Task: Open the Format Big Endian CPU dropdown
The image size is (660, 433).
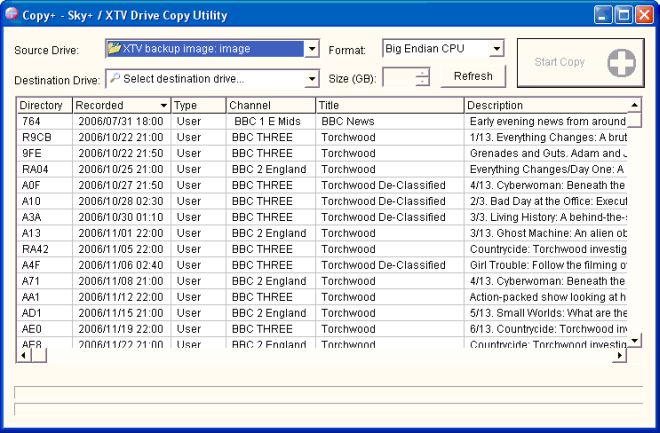Action: (497, 49)
